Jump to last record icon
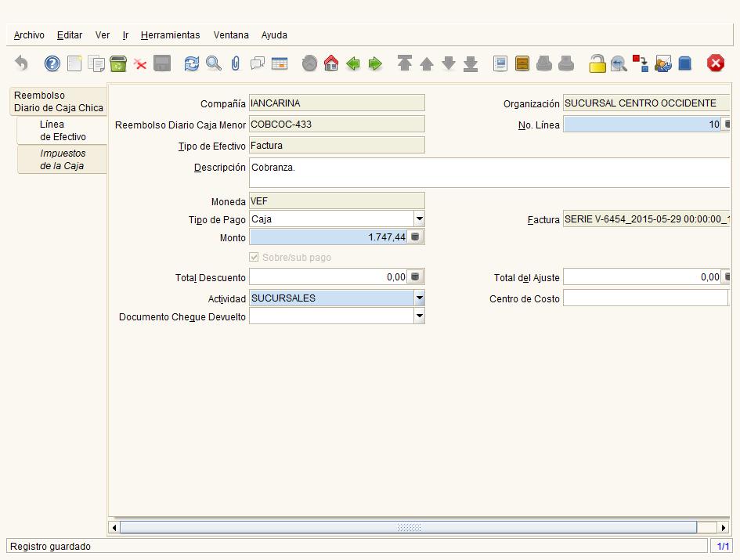Screen dimensions: 740x560 [471, 63]
